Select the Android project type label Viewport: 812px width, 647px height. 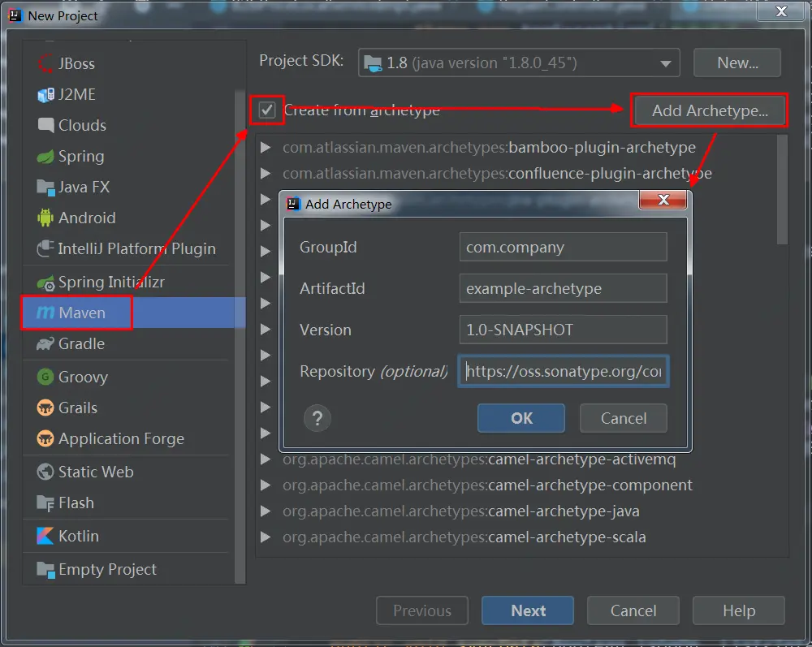point(87,218)
